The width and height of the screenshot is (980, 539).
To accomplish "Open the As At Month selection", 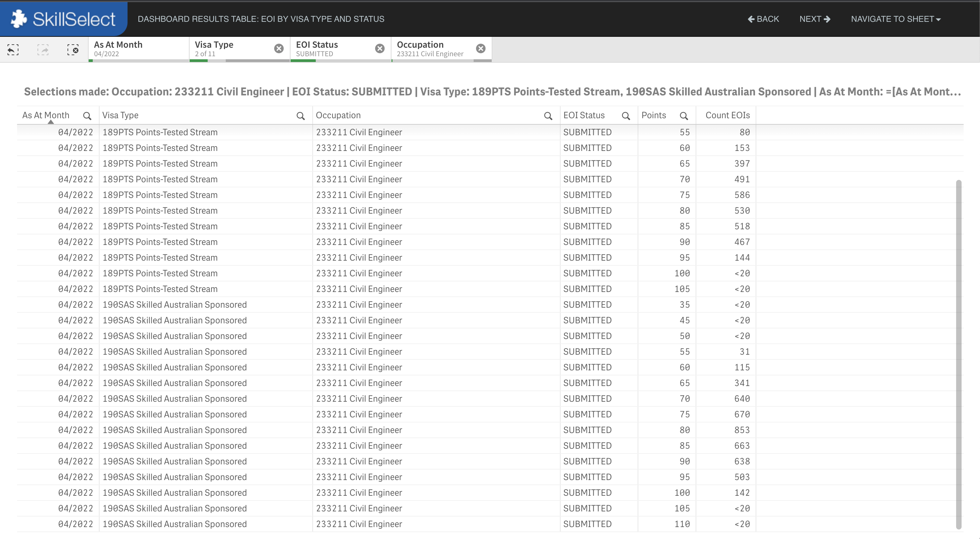I will (139, 49).
